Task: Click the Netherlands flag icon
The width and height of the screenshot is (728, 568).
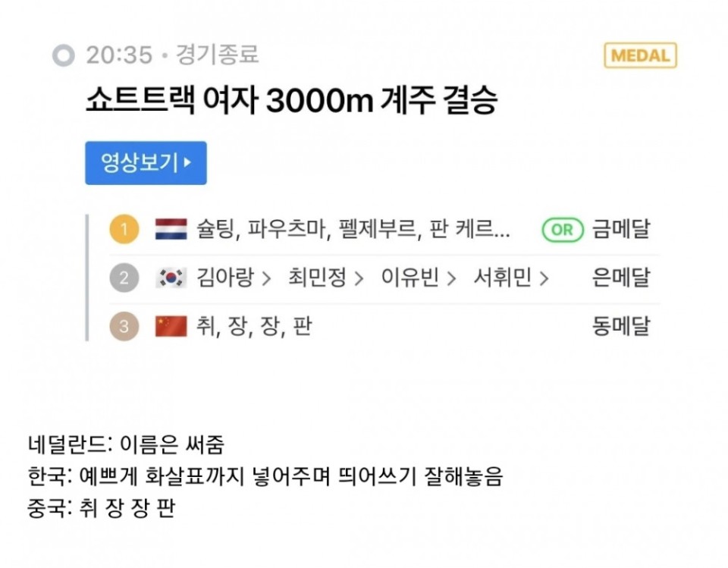Action: coord(171,230)
